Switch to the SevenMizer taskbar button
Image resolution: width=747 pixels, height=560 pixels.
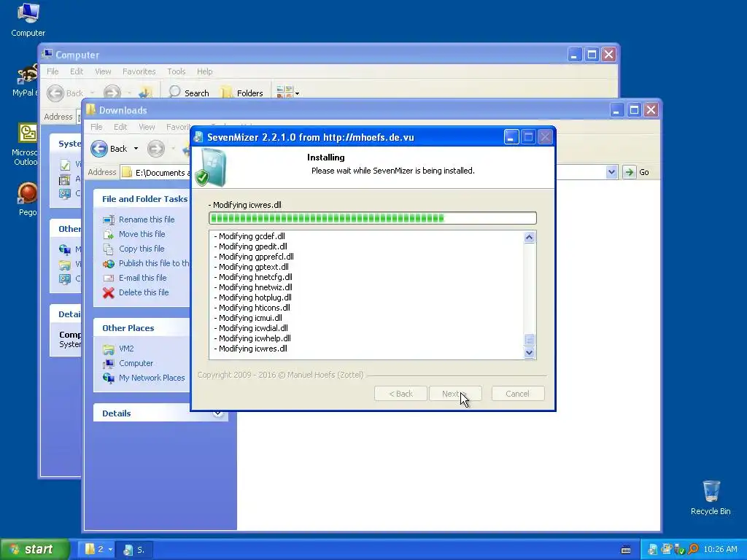click(x=136, y=550)
